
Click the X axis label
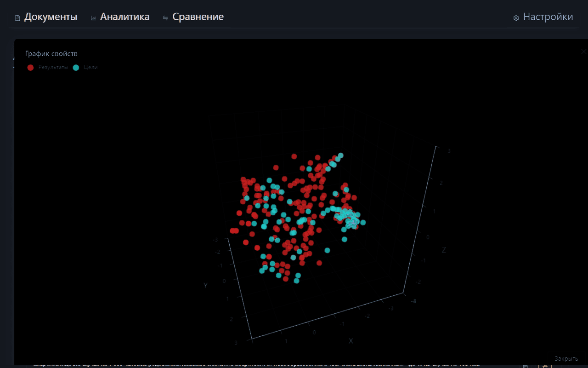click(x=351, y=341)
